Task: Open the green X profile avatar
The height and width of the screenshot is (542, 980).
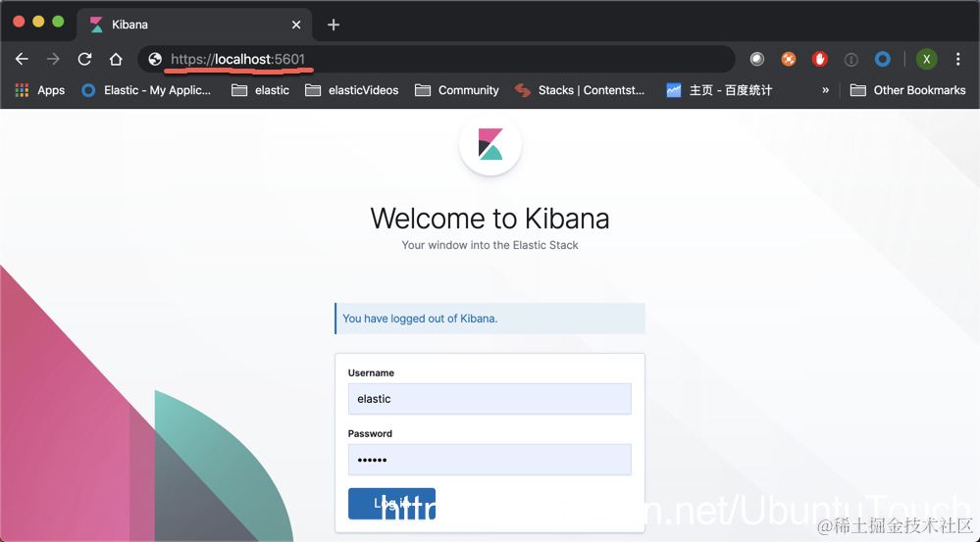Action: [926, 60]
